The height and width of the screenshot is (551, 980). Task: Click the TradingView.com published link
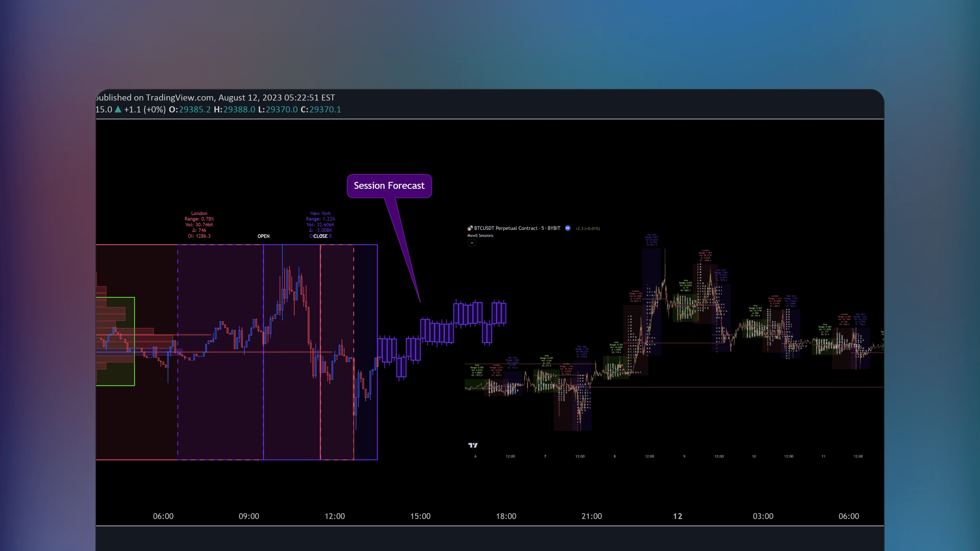[179, 97]
